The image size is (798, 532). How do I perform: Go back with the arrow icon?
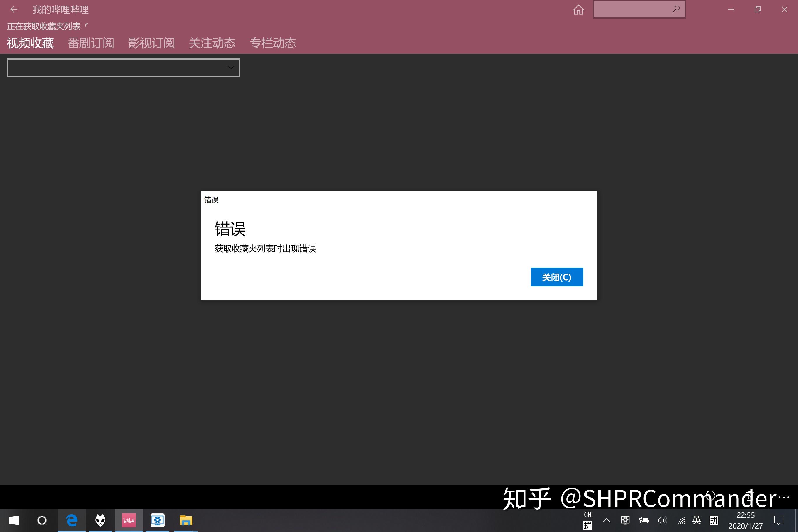(x=14, y=10)
